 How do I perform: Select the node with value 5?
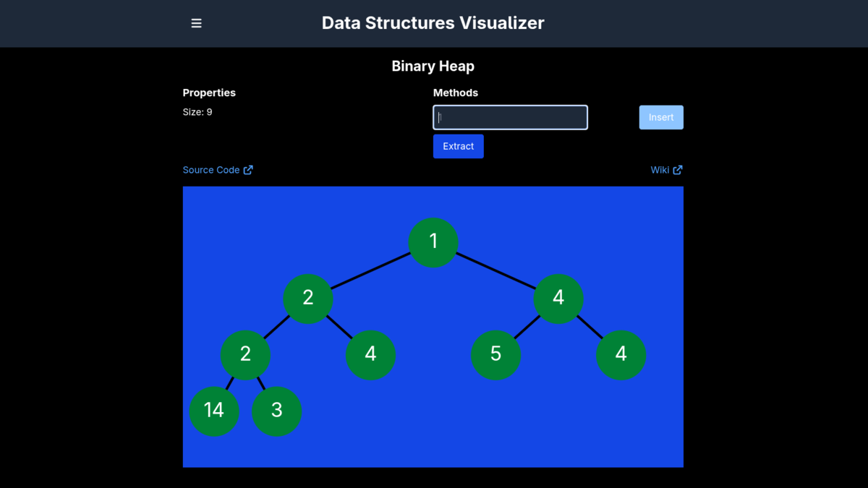[495, 354]
